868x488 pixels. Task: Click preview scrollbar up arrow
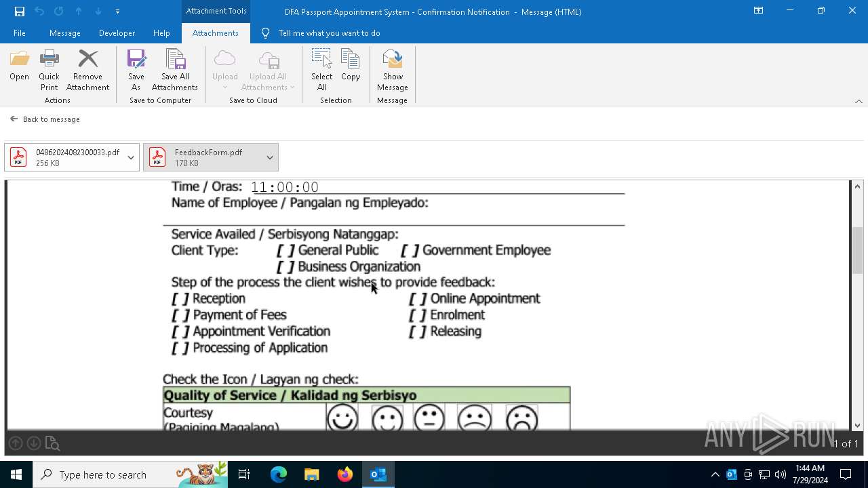pos(858,186)
